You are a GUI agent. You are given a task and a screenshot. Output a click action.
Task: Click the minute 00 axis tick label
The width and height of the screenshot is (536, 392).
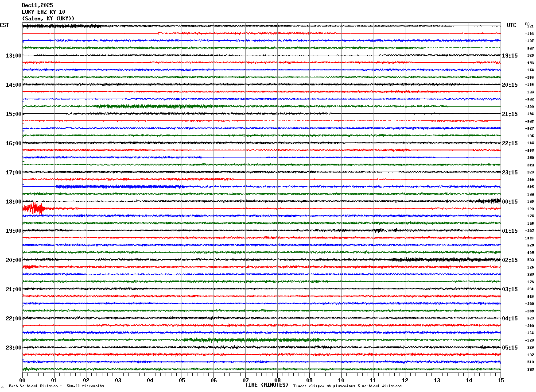[x=22, y=380]
